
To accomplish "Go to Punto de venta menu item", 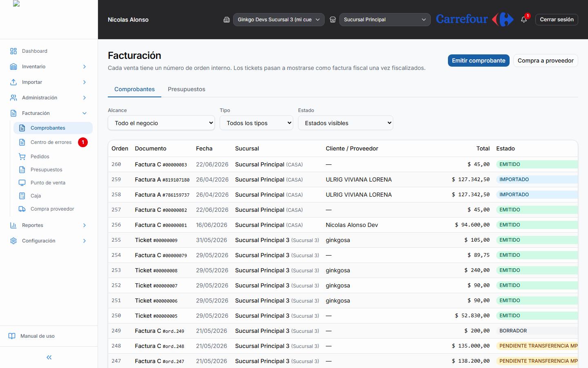I will [53, 183].
